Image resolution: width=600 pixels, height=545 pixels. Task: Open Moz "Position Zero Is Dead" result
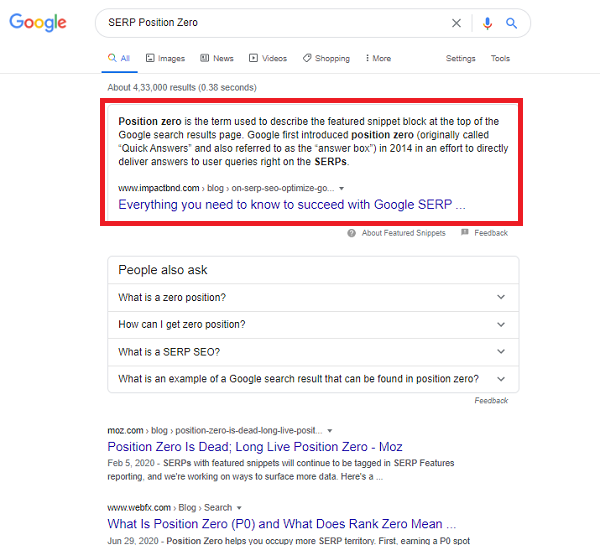point(255,447)
